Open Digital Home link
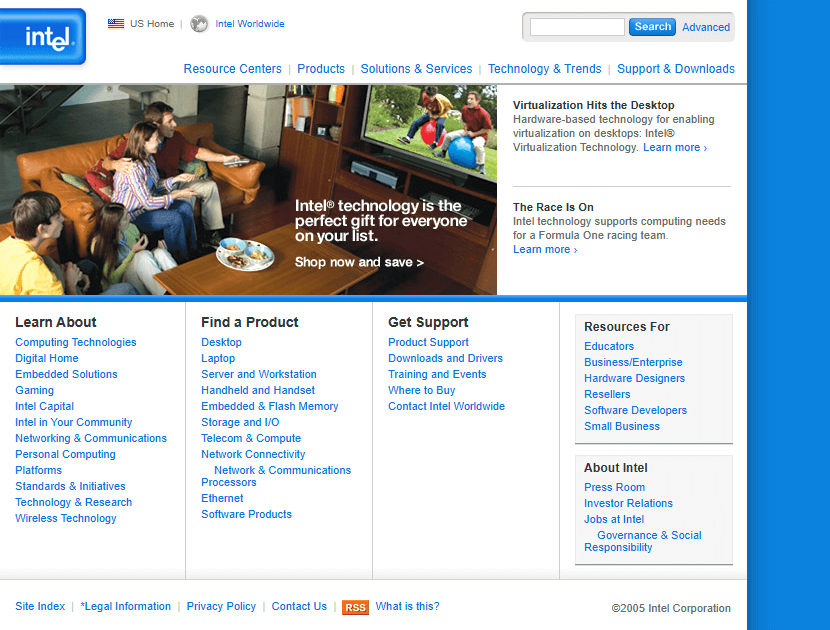The width and height of the screenshot is (830, 630). coord(47,358)
